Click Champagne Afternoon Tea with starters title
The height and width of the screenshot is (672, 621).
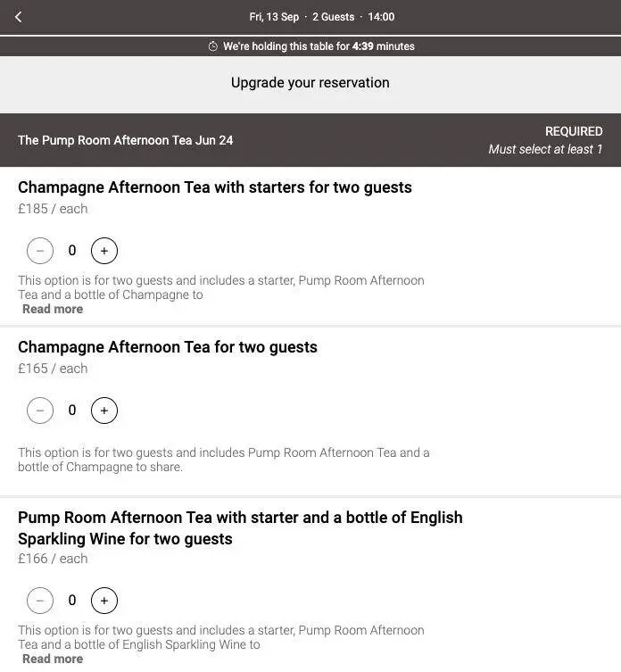point(215,187)
